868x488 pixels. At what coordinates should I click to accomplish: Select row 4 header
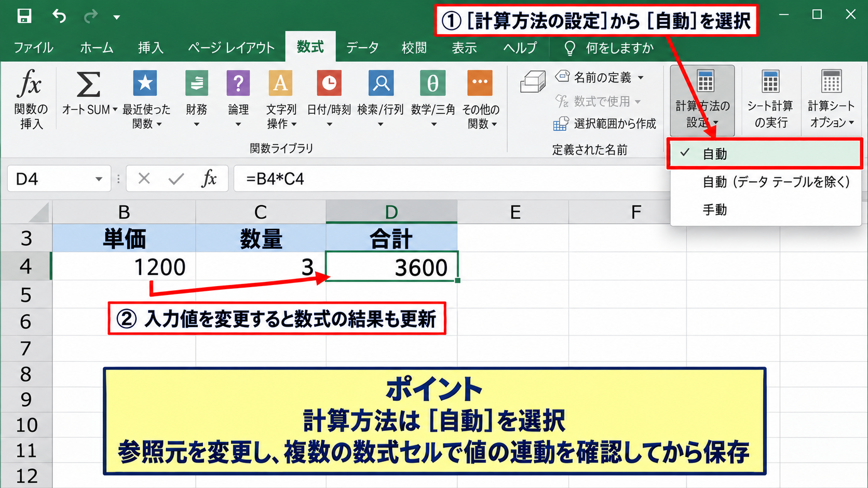coord(26,266)
